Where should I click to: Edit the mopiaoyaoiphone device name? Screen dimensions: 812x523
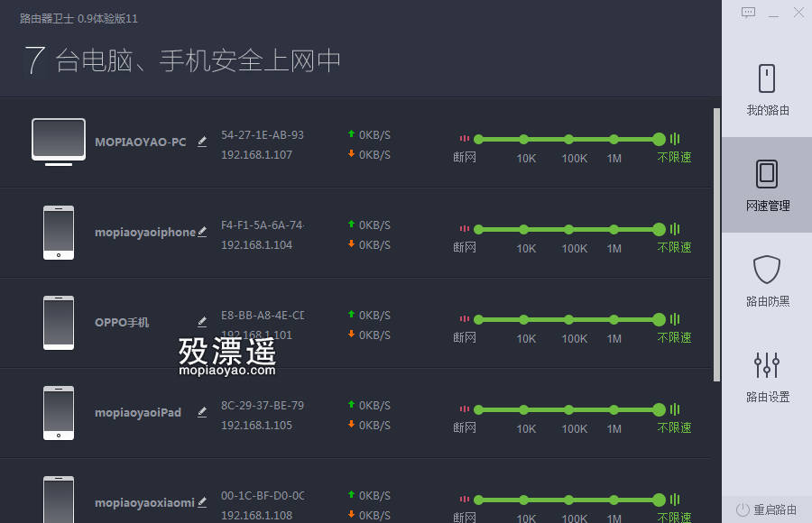202,232
